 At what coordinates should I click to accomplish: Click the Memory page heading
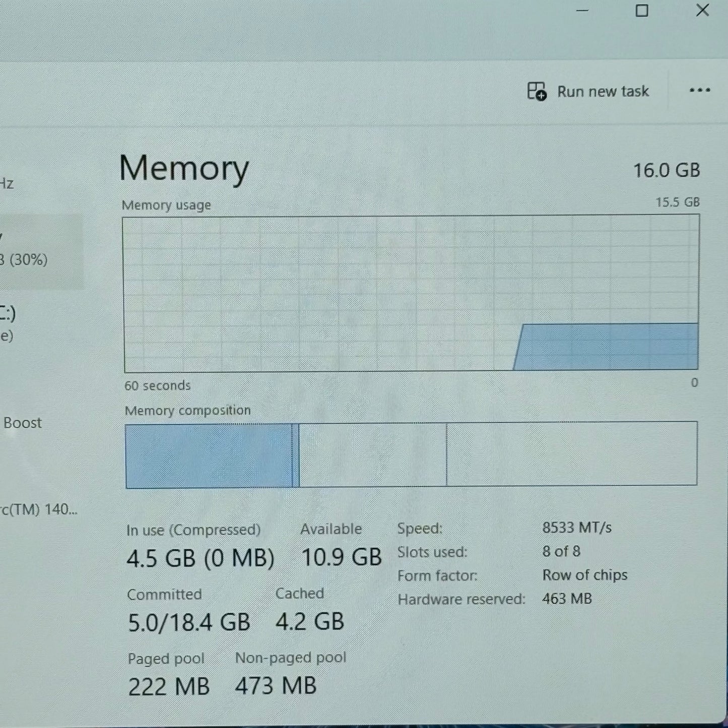[184, 168]
